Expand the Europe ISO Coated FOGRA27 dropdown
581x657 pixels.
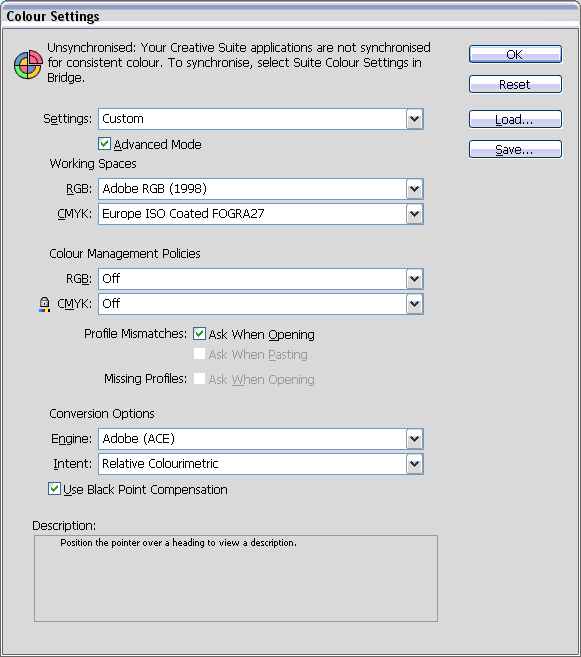tap(261, 214)
